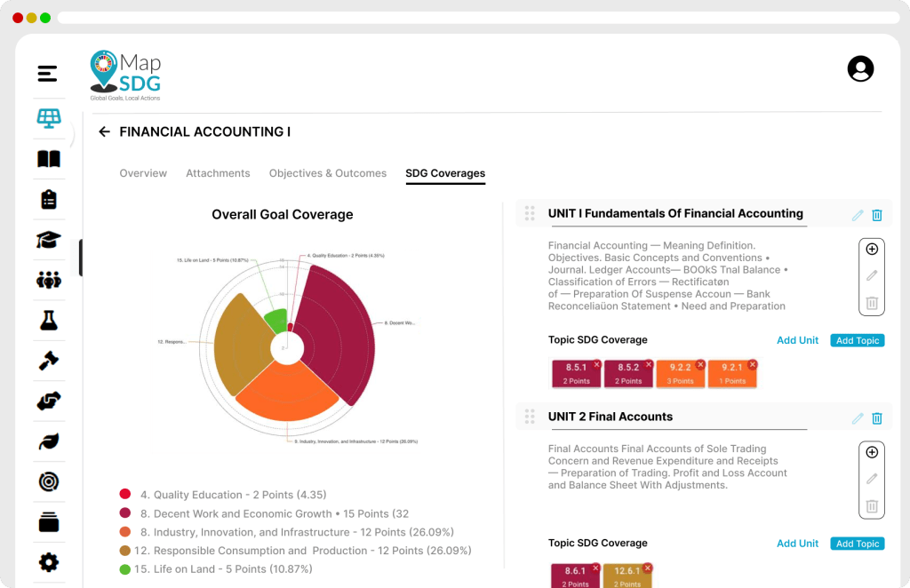Screen dimensions: 910x588
Task: Open the Objectives & Outcomes tab
Action: (328, 173)
